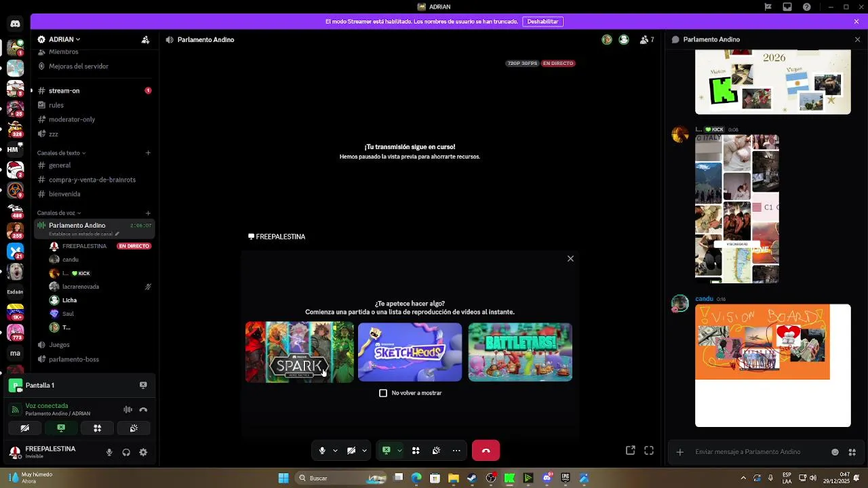The width and height of the screenshot is (868, 488).
Task: Turn on camera in the left voice panel
Action: (x=24, y=428)
